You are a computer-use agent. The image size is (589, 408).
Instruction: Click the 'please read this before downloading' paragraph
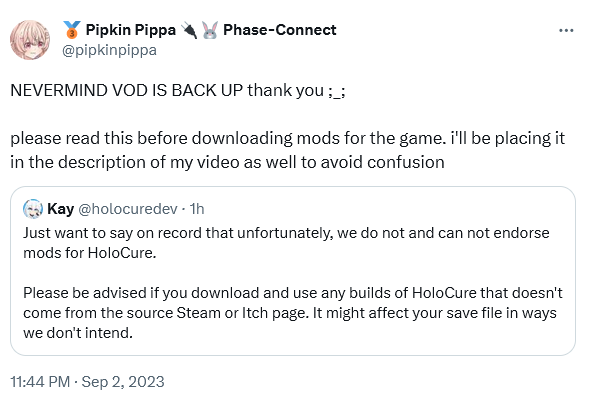click(x=288, y=150)
